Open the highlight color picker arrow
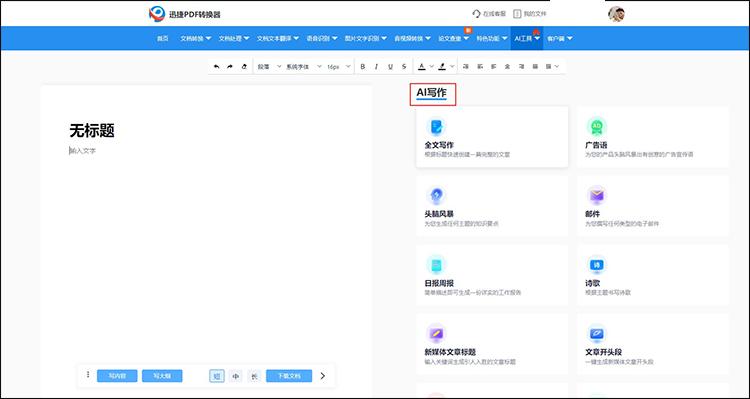This screenshot has width=750, height=399. (452, 66)
